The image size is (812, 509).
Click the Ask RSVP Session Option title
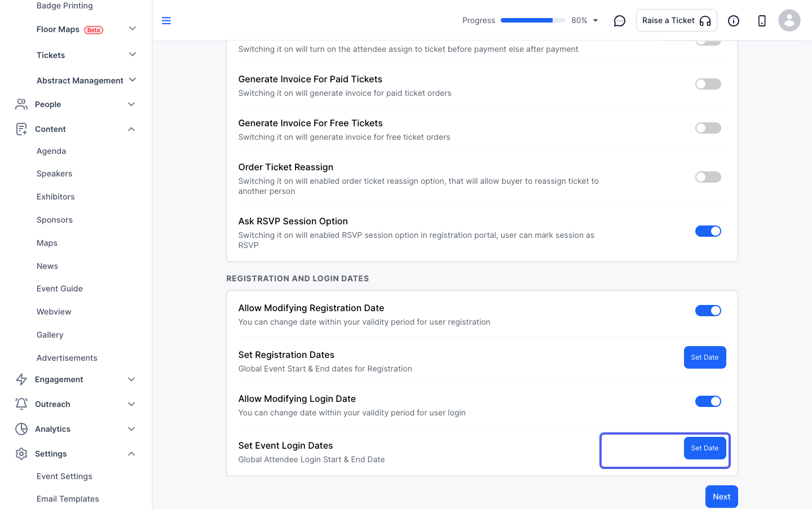tap(293, 221)
